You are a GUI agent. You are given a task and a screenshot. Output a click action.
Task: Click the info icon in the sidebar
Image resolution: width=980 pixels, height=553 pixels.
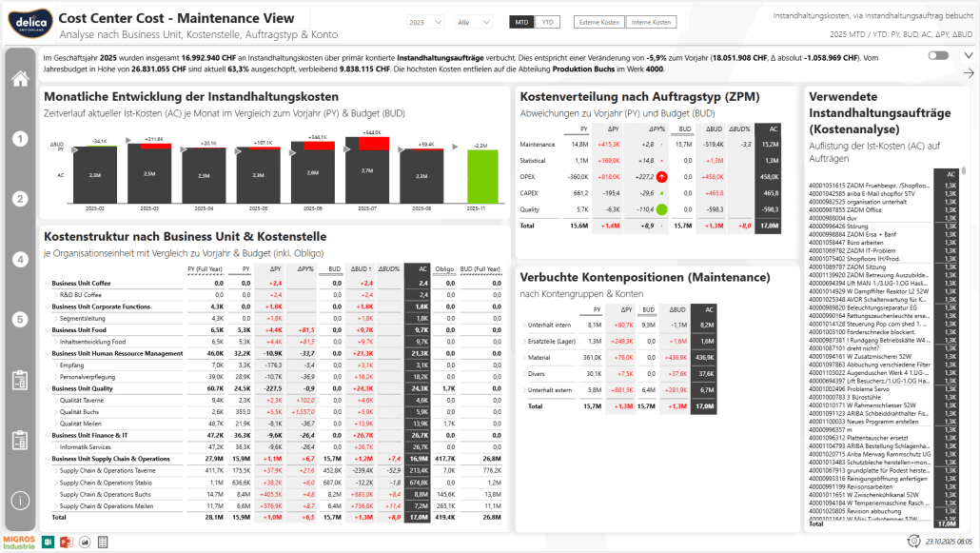tap(19, 500)
